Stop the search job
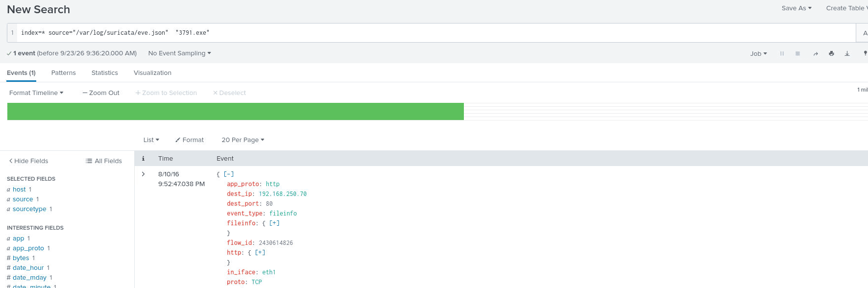Image resolution: width=868 pixels, height=288 pixels. (797, 53)
